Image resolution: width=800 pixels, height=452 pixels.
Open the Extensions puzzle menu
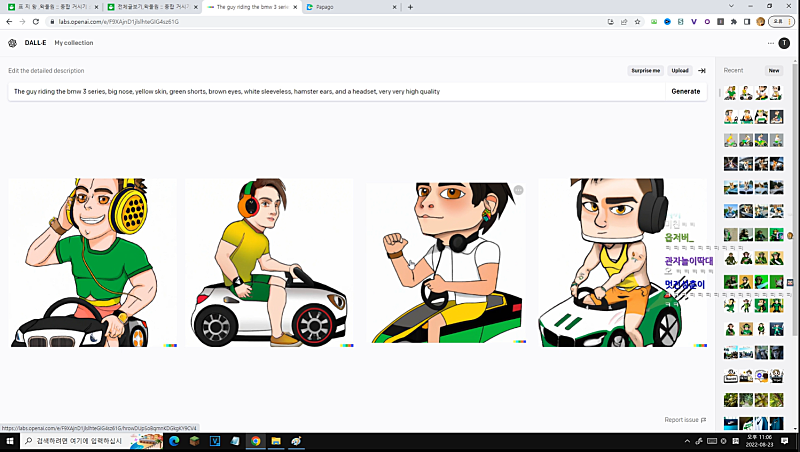[734, 22]
